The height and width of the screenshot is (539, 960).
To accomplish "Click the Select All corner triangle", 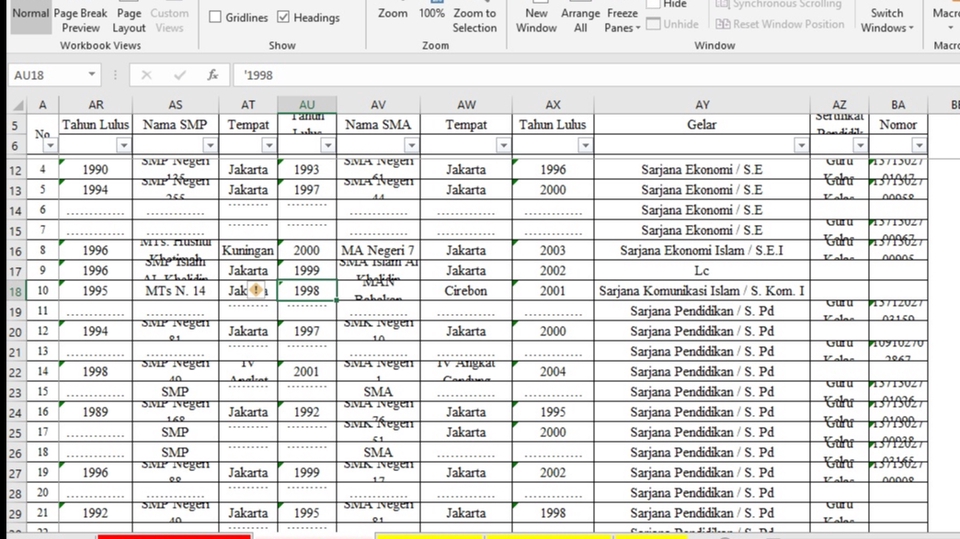I will click(x=18, y=105).
